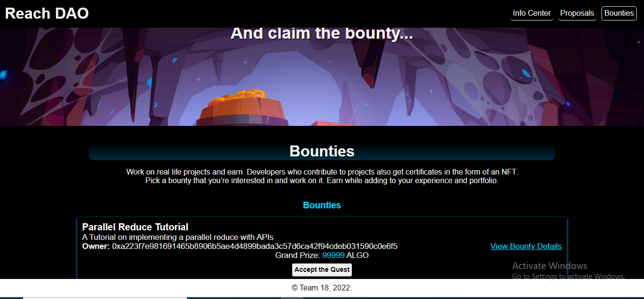Select the Bounties nav item
Viewport: 644px width, 299px height.
619,13
